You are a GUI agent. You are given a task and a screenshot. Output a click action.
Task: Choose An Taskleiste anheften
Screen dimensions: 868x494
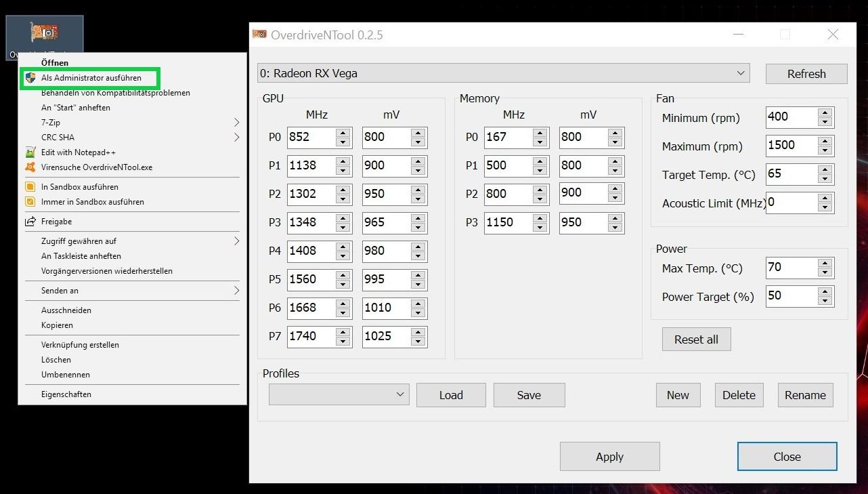(x=131, y=256)
